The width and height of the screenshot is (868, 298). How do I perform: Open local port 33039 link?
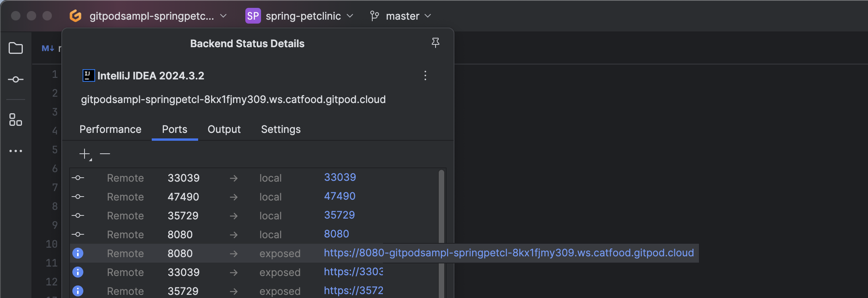click(x=340, y=177)
